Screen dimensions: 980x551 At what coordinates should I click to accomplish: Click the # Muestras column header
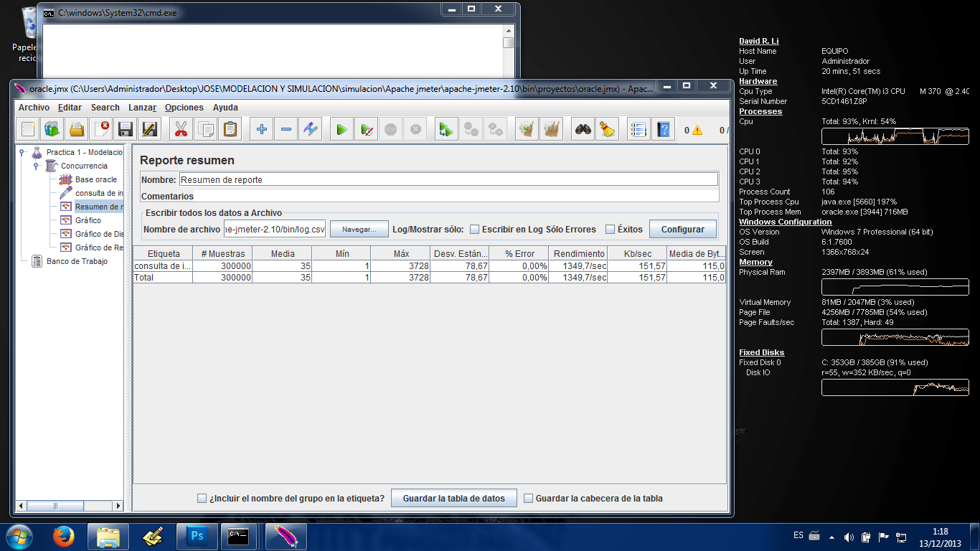(x=222, y=253)
